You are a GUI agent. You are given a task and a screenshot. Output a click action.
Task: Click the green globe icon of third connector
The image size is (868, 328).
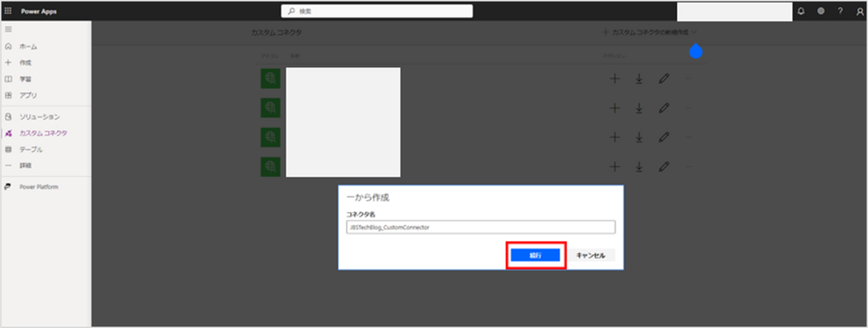coord(271,137)
